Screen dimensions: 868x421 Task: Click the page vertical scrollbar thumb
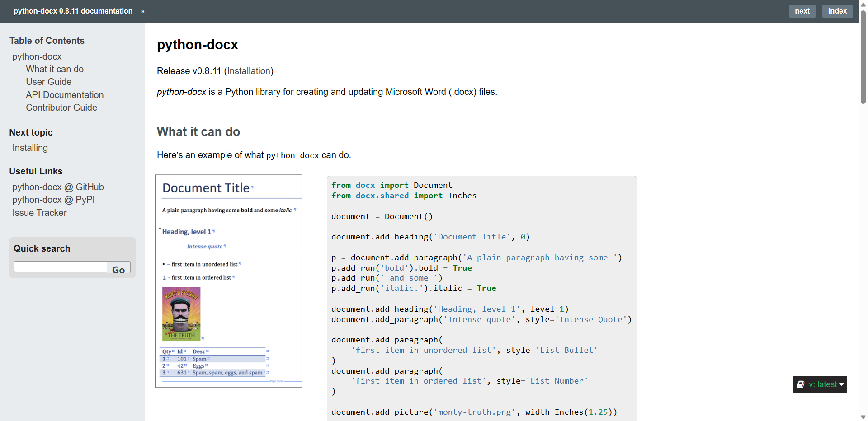pos(863,56)
